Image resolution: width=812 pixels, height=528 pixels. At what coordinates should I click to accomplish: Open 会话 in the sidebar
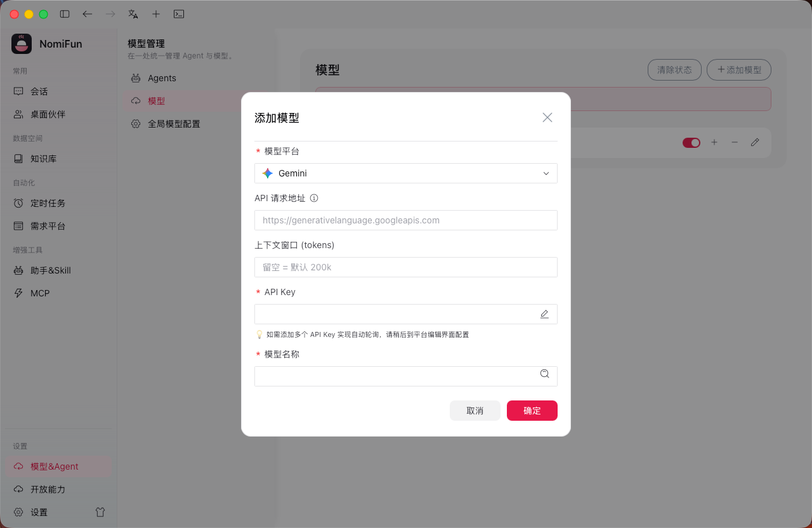click(58, 91)
